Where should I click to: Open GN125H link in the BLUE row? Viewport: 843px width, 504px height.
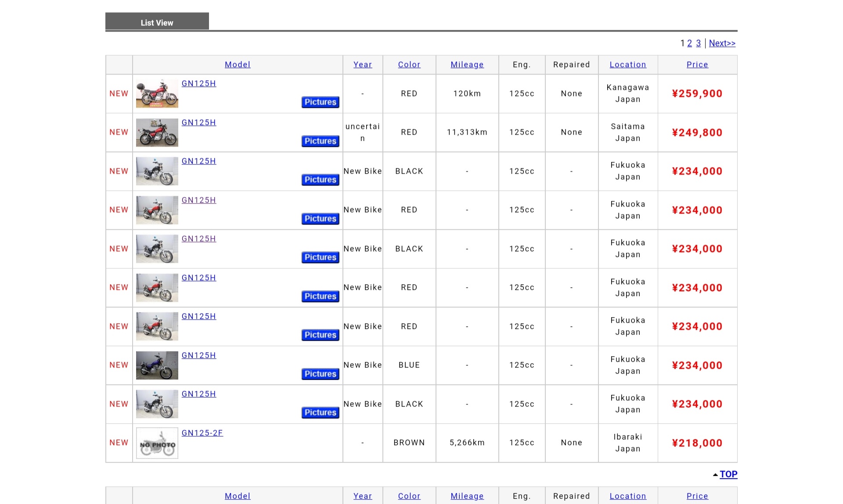click(x=199, y=355)
